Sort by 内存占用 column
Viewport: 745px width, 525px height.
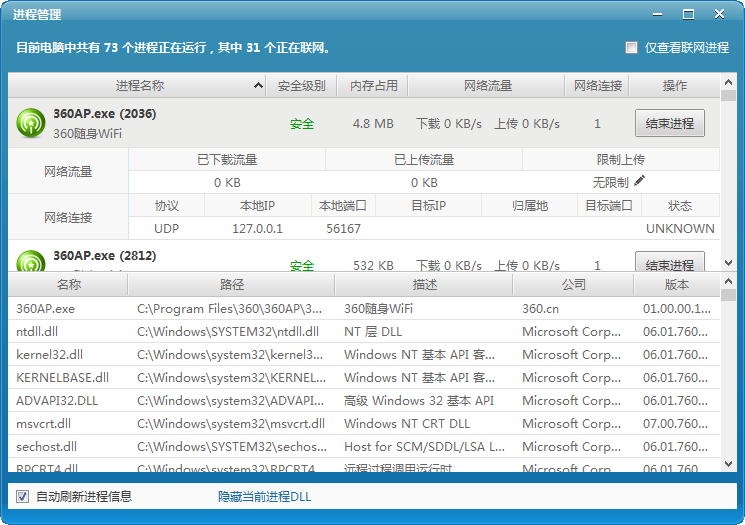click(x=373, y=86)
